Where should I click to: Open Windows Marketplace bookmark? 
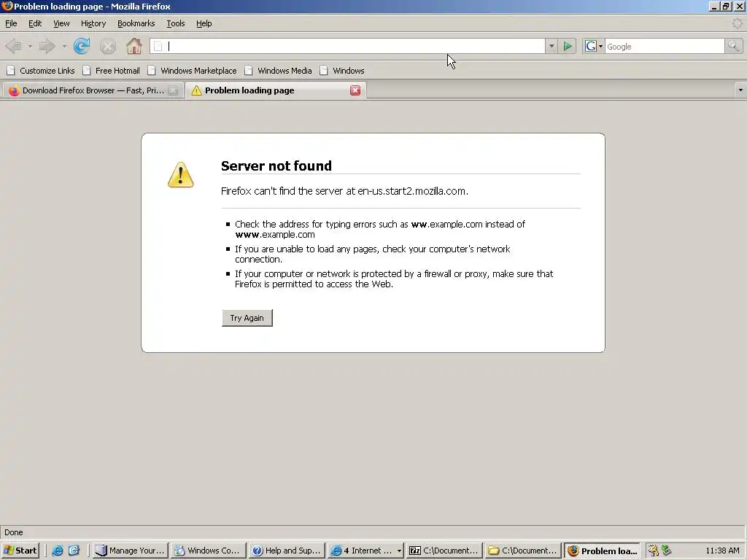tap(192, 71)
